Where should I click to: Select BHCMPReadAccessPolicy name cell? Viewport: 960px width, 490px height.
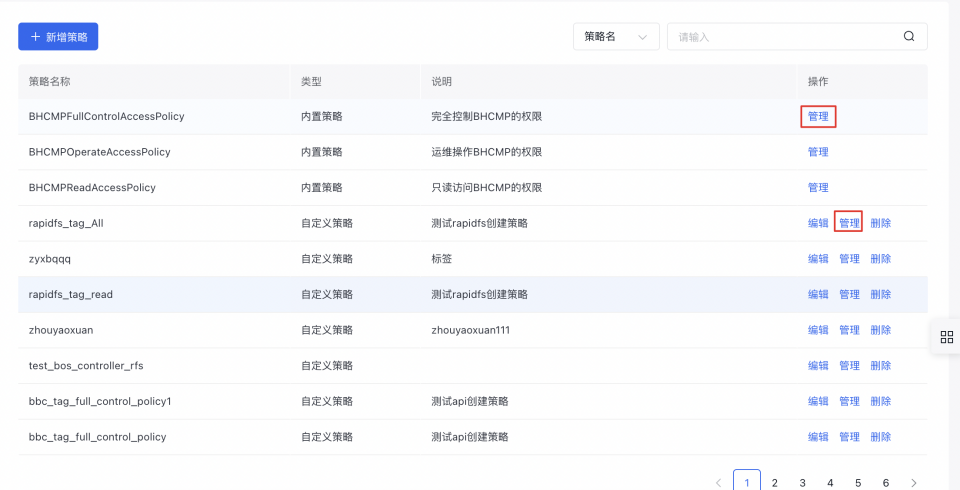[x=92, y=187]
